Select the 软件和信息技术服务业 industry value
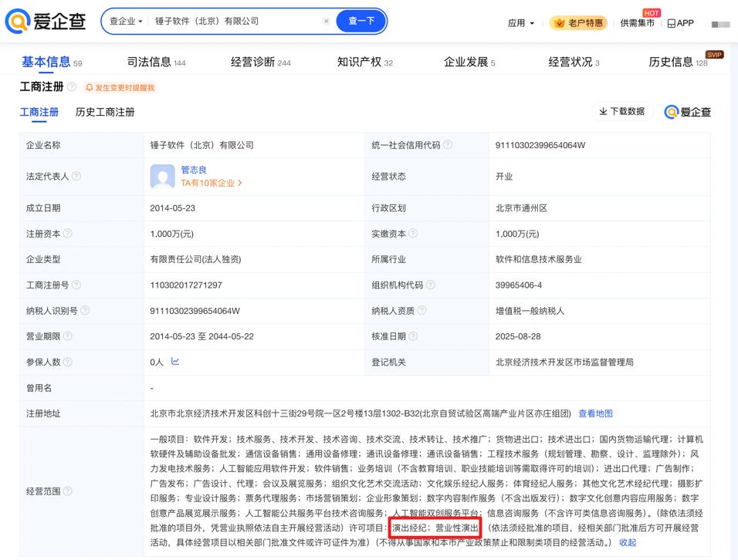The image size is (738, 560). coord(538,259)
